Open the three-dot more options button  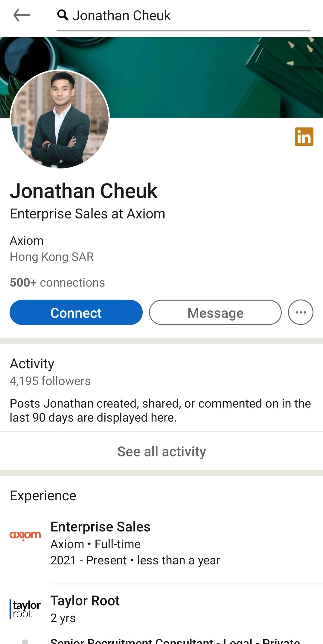coord(301,312)
